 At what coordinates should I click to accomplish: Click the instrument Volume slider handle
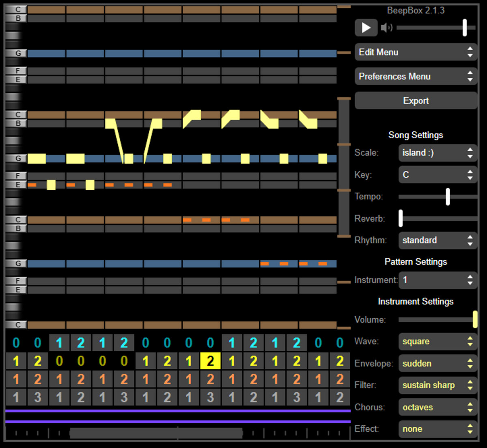point(475,319)
